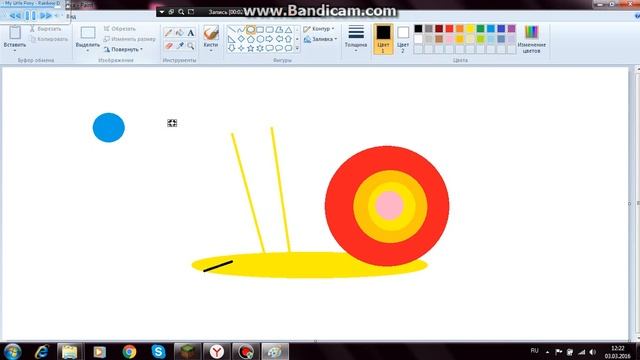Expand the Повернуть rotate menu
Image resolution: width=640 pixels, height=360 pixels.
[123, 49]
